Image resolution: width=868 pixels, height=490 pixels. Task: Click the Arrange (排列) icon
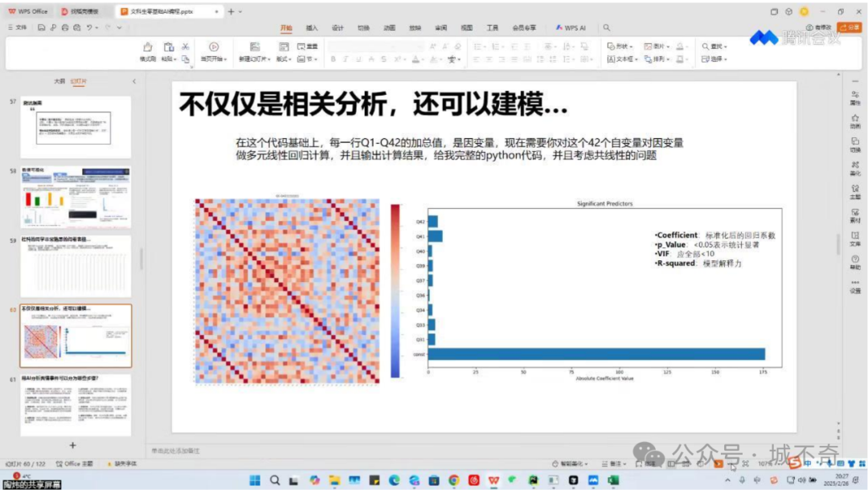(x=648, y=59)
